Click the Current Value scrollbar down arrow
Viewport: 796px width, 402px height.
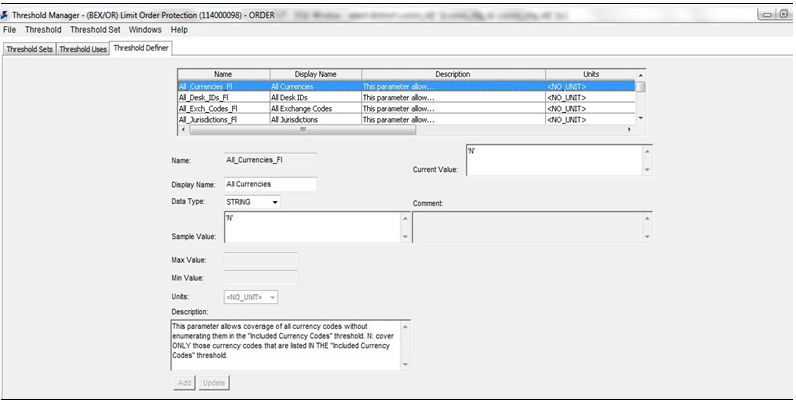[x=647, y=170]
